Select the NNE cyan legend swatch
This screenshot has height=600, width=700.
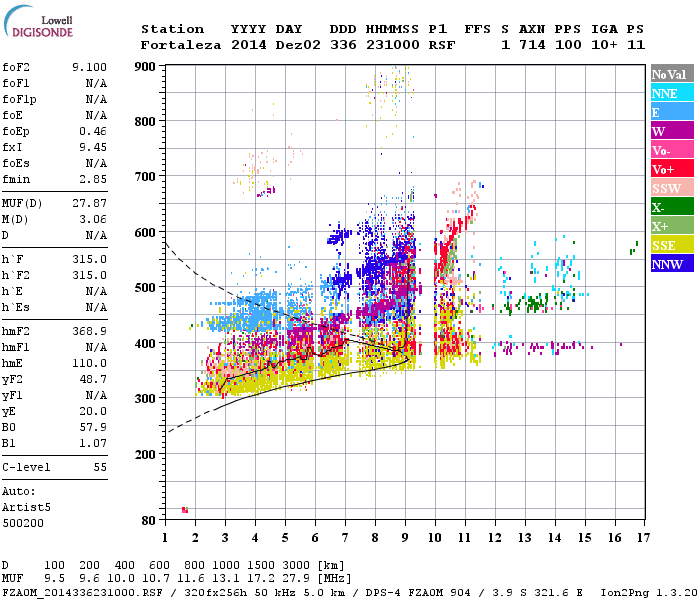pyautogui.click(x=672, y=93)
